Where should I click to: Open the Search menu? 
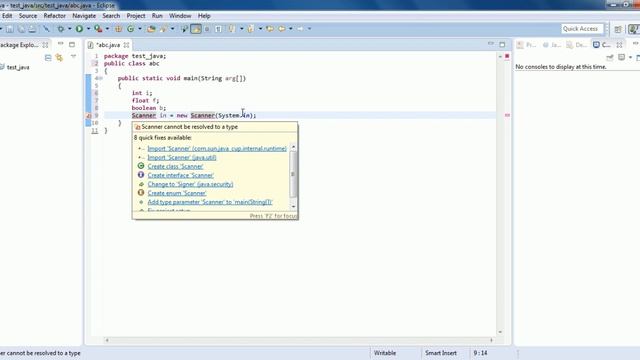[111, 16]
